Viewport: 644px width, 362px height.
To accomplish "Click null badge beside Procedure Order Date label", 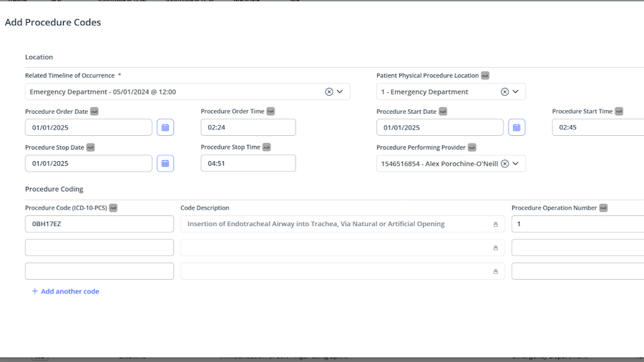I will 94,112.
